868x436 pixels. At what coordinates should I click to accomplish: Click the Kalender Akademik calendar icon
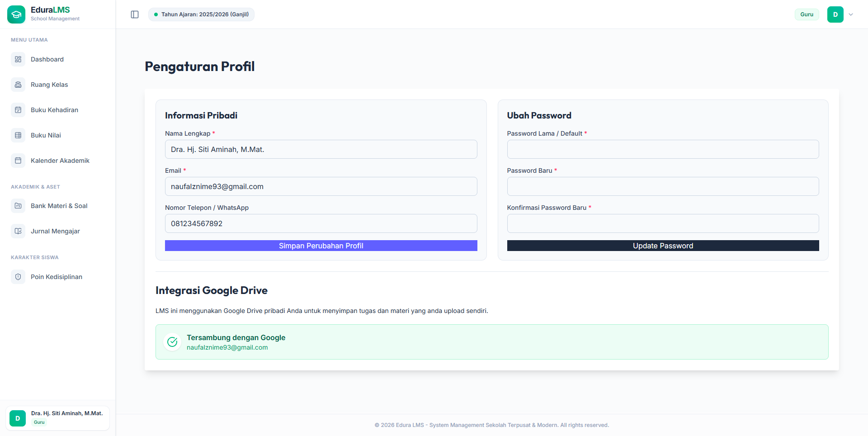[18, 161]
